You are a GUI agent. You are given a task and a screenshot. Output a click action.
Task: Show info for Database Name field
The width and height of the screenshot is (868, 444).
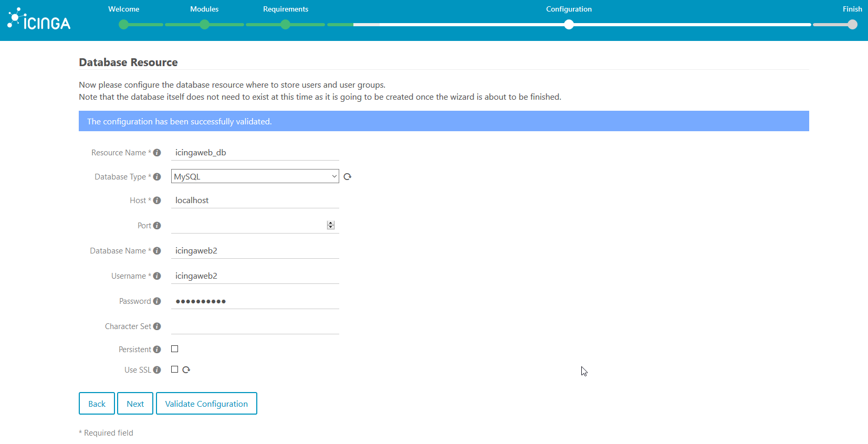coord(157,251)
